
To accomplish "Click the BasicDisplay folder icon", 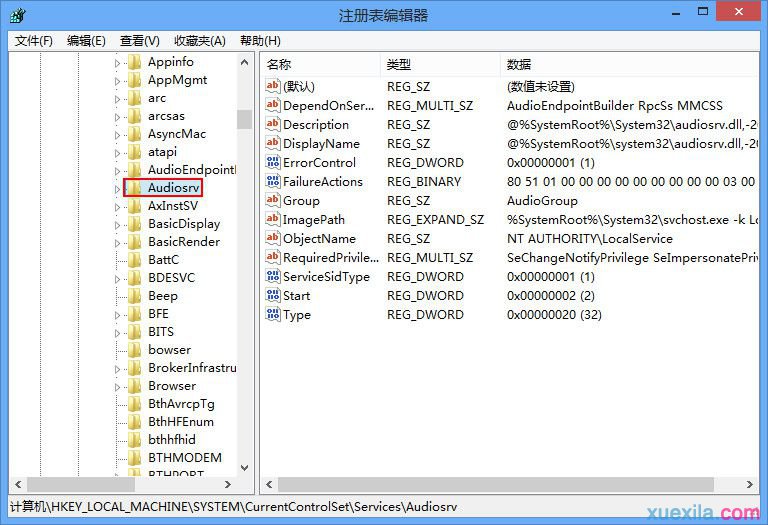I will click(x=134, y=224).
